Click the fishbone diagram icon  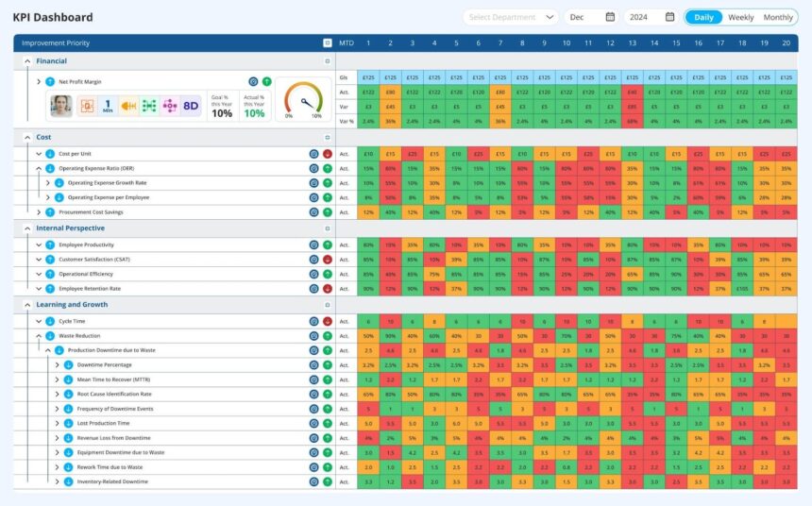coord(128,106)
